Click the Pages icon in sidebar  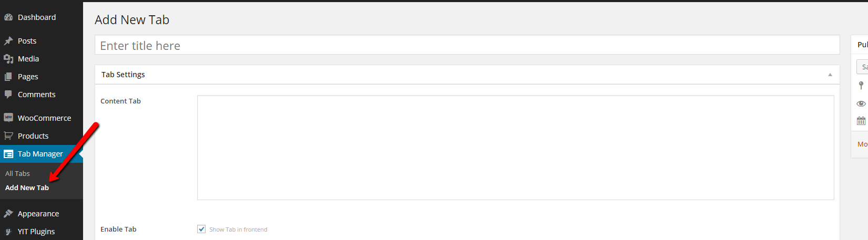8,77
